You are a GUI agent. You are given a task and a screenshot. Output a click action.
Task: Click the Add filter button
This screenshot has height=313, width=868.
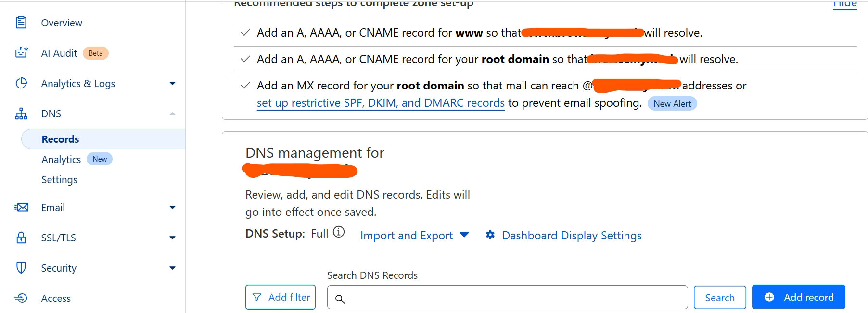(x=281, y=297)
